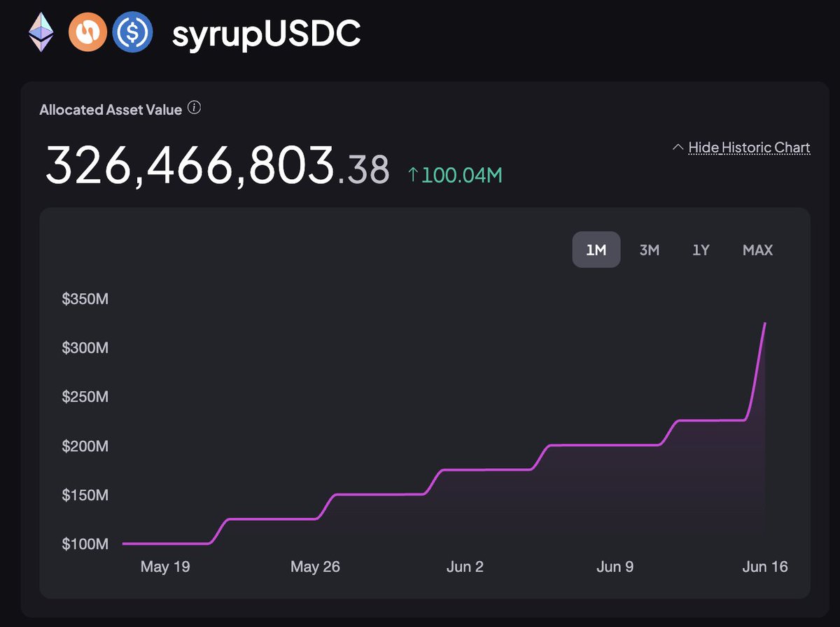Switch chart to the 3M range

point(650,250)
